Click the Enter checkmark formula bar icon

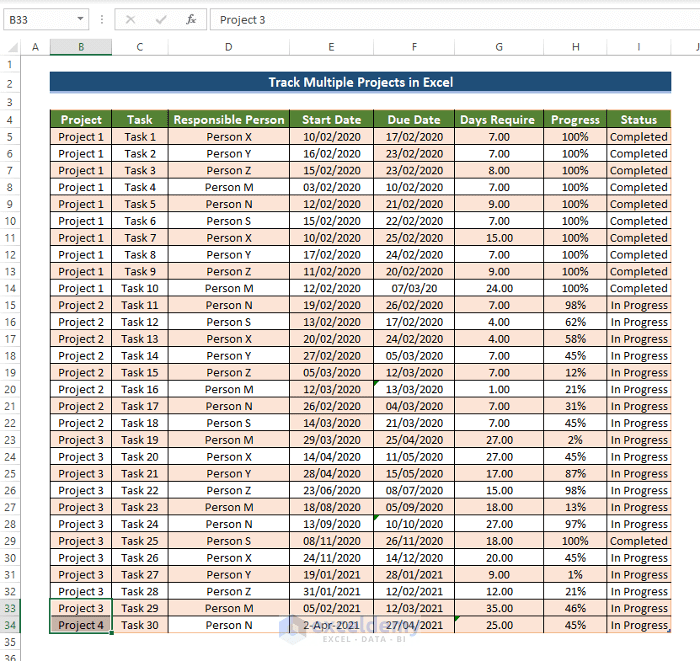coord(161,20)
